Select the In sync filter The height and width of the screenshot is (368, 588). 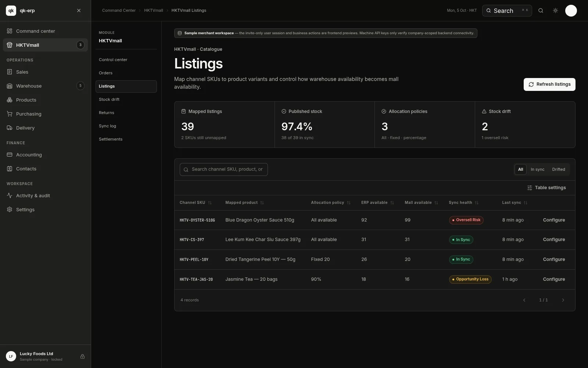[x=537, y=169]
